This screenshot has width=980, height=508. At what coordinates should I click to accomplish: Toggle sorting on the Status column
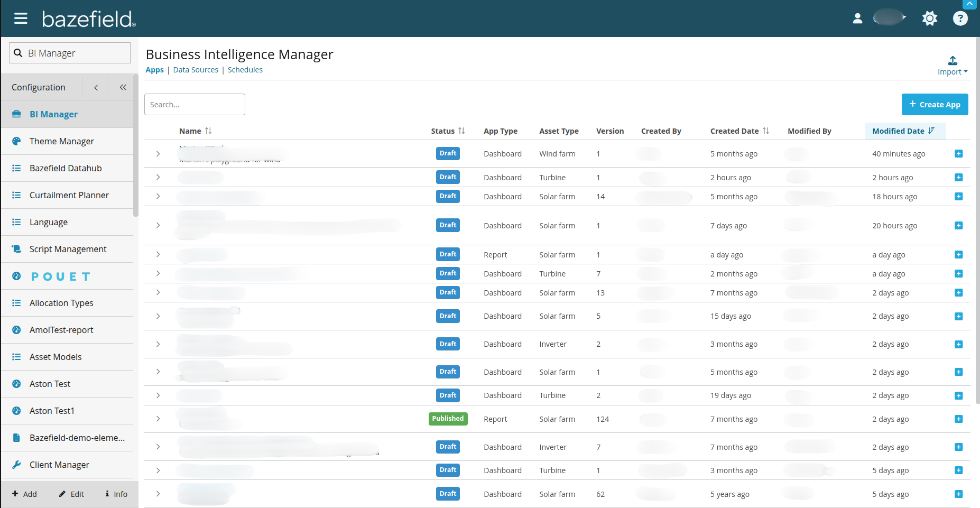[461, 131]
